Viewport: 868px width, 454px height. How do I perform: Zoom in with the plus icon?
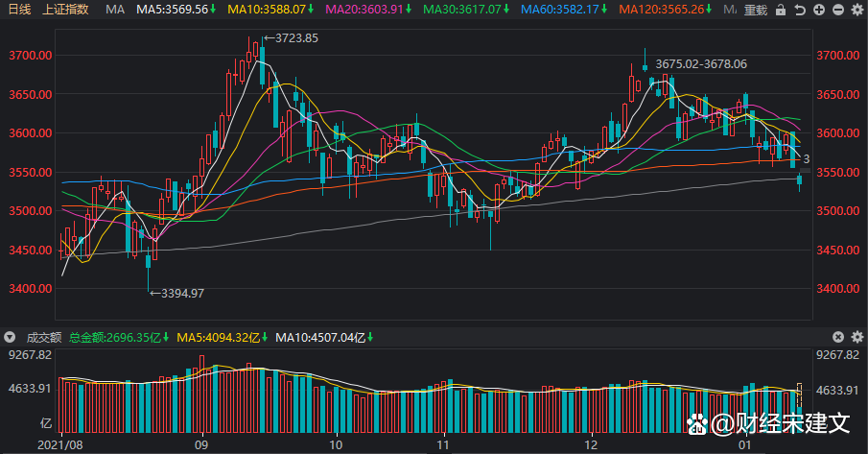click(x=819, y=10)
